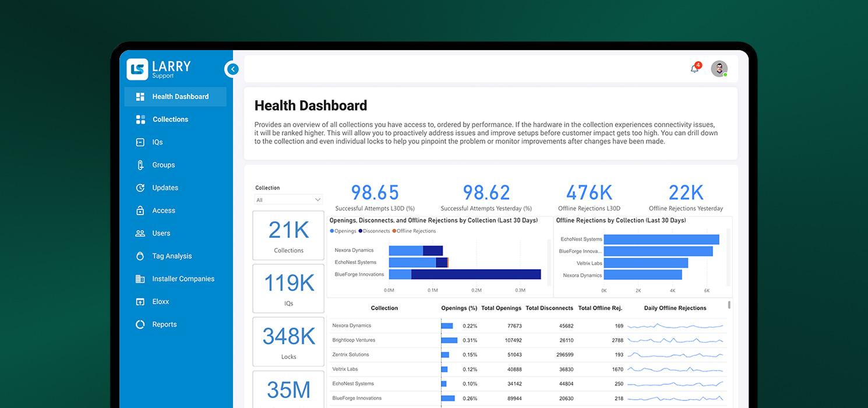The width and height of the screenshot is (868, 408).
Task: Click the EchoNest Systems offline rejections bar
Action: (661, 240)
